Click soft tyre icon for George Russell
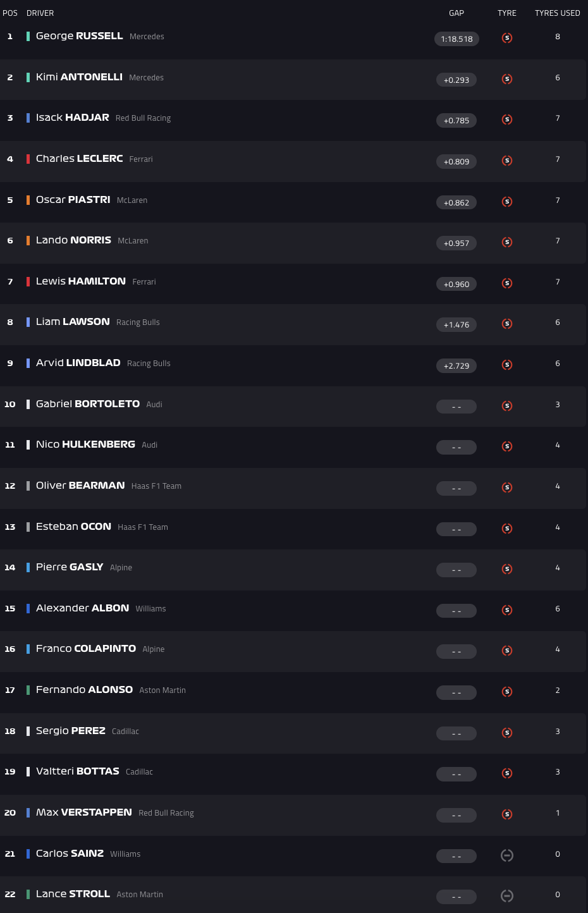 coord(507,38)
